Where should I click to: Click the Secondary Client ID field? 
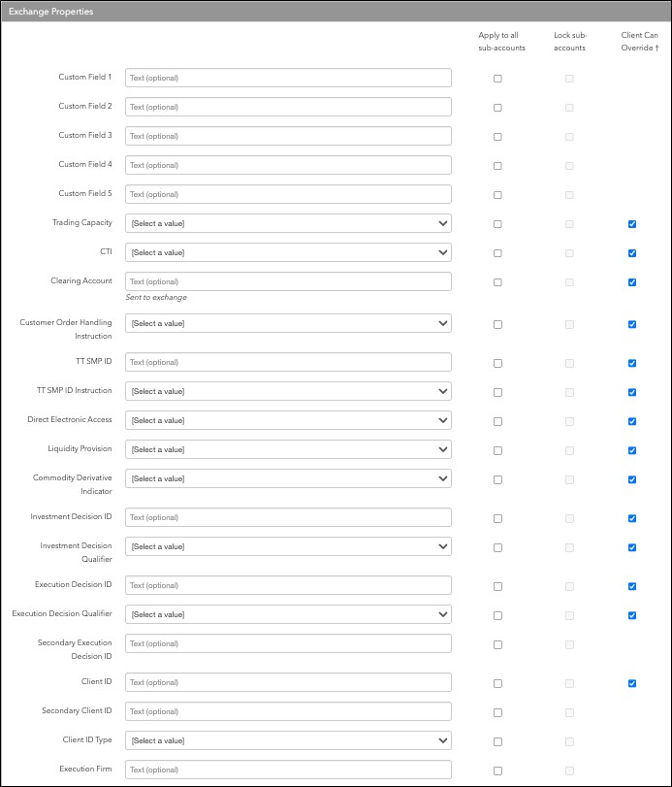click(x=288, y=711)
